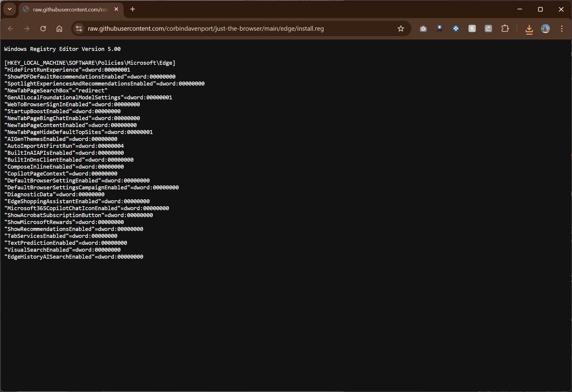Click the gray 'h' extension icon

(472, 29)
